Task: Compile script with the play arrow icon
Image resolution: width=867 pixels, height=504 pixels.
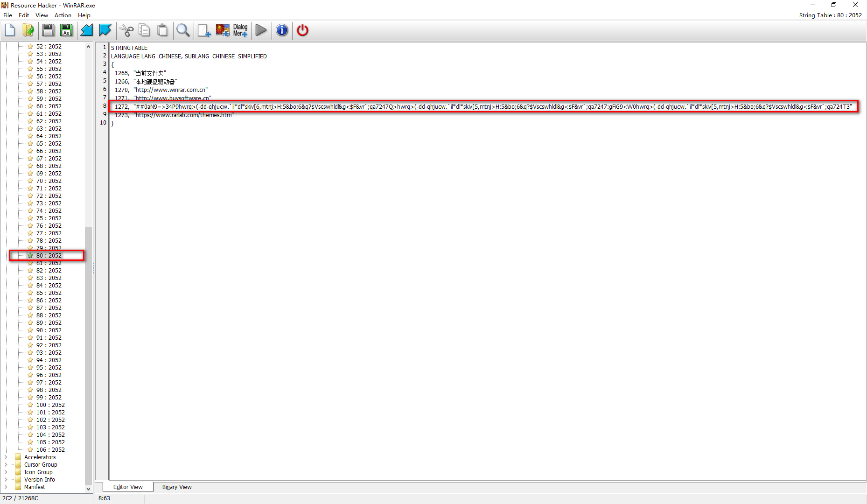Action: click(261, 30)
